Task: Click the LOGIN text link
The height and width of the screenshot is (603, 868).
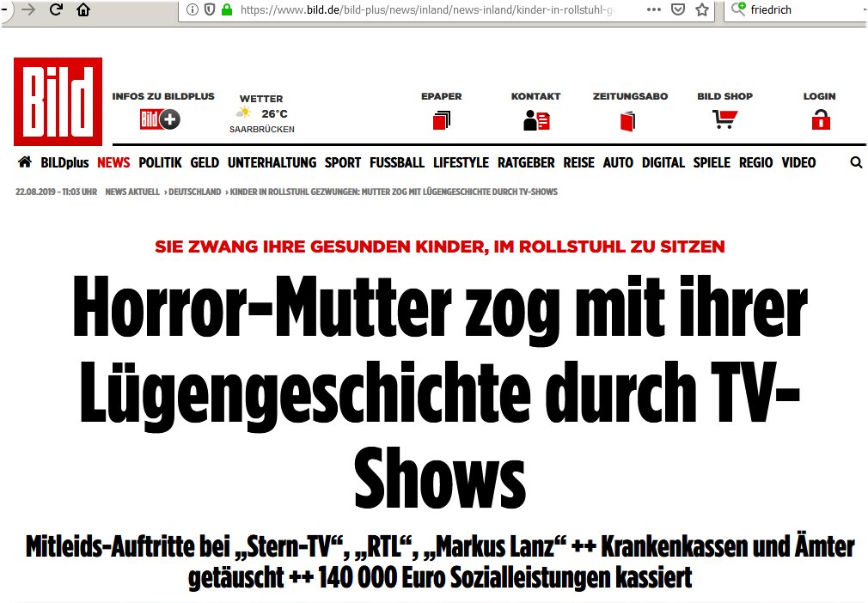Action: 820,96
